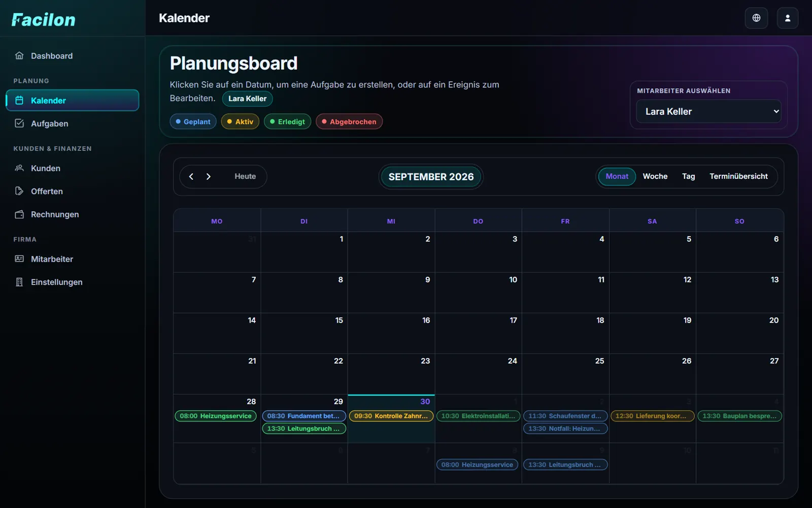The width and height of the screenshot is (812, 508).
Task: Click the Kunden people icon
Action: click(19, 168)
